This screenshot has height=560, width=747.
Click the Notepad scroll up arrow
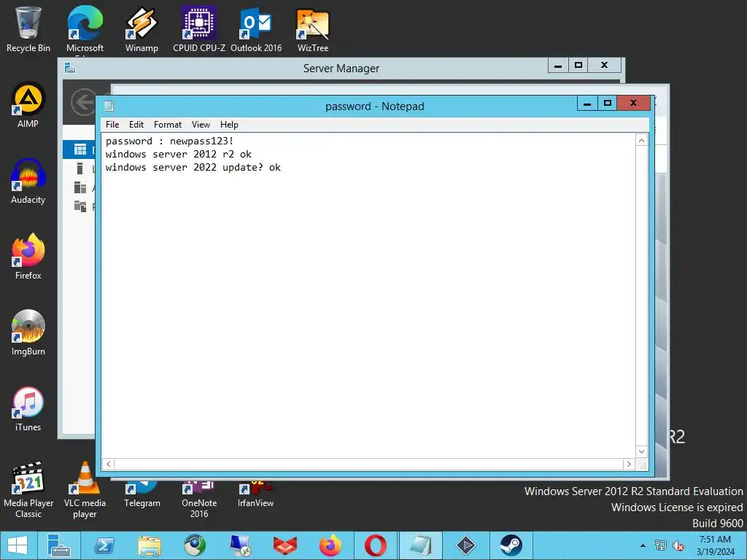[641, 141]
